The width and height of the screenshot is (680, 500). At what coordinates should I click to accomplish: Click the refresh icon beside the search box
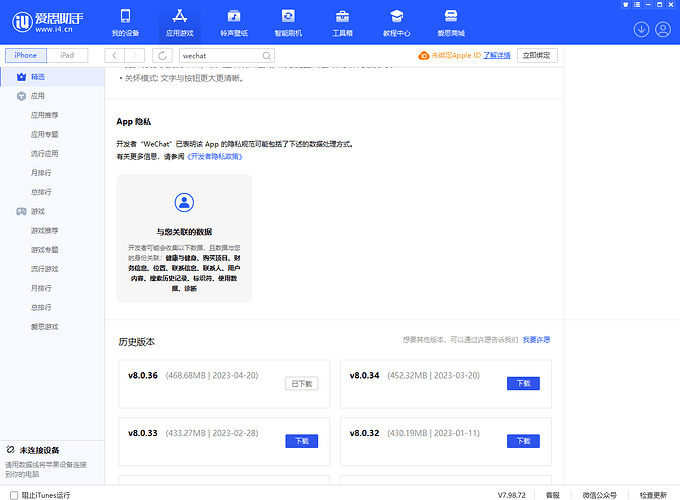click(162, 55)
